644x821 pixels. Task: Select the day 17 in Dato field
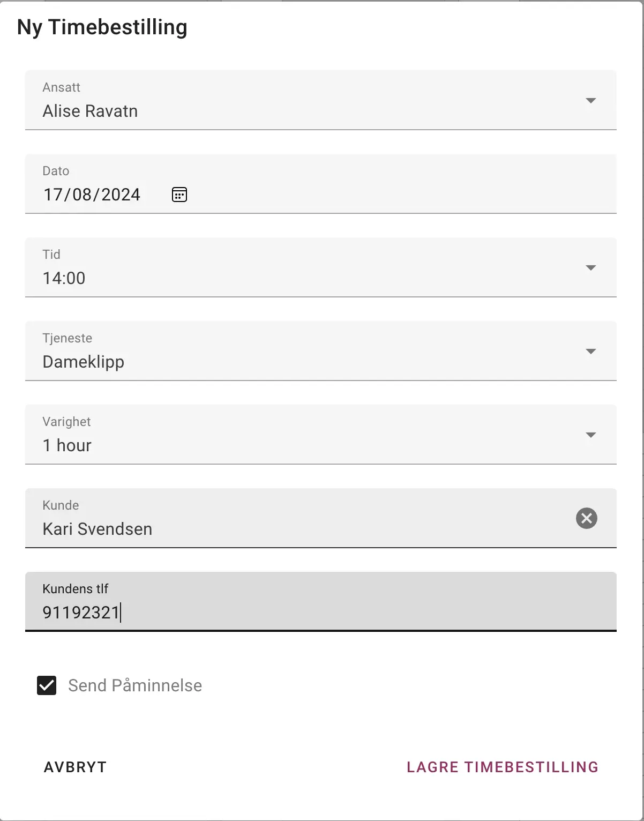click(x=53, y=195)
